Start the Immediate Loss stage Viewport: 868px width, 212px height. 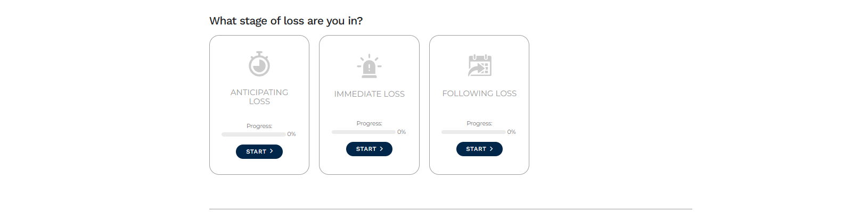pyautogui.click(x=369, y=149)
